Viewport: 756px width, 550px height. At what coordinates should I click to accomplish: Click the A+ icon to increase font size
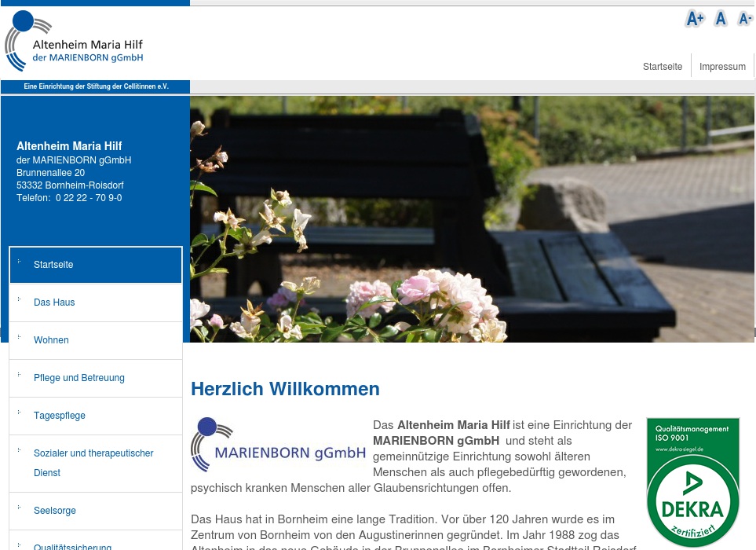pyautogui.click(x=694, y=18)
